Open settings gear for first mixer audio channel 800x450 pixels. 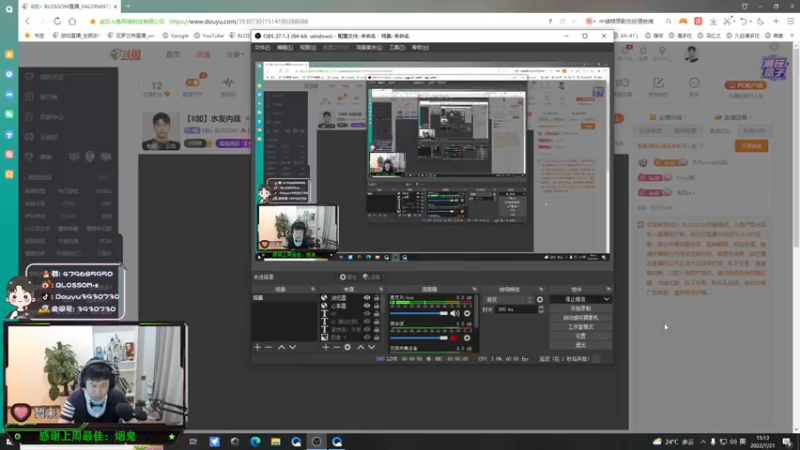click(467, 313)
